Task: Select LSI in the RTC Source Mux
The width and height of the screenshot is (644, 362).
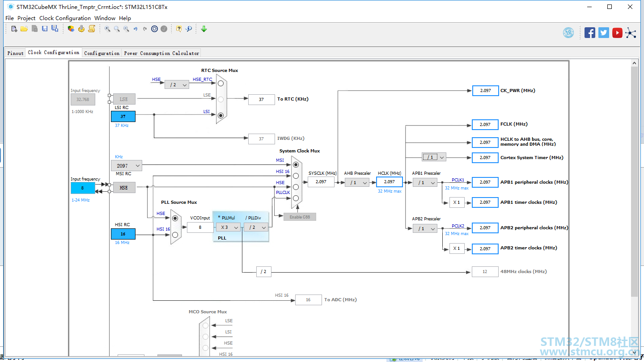Action: click(220, 115)
